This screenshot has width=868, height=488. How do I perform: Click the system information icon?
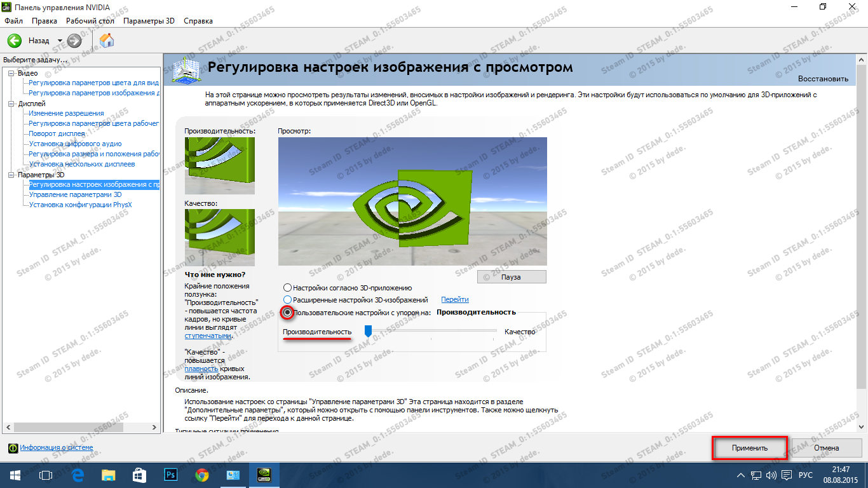(x=13, y=448)
